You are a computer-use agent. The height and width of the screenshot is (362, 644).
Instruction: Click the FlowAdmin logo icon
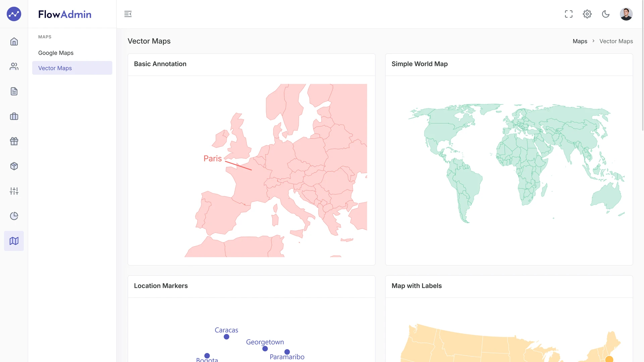pos(14,14)
